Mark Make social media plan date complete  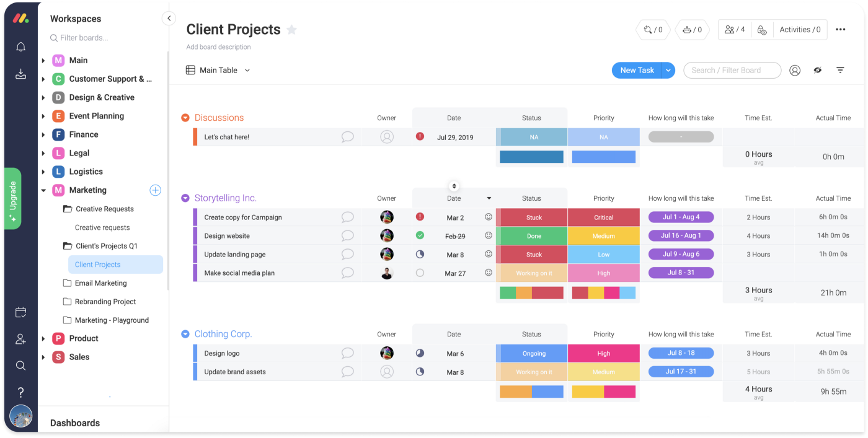[x=420, y=273]
